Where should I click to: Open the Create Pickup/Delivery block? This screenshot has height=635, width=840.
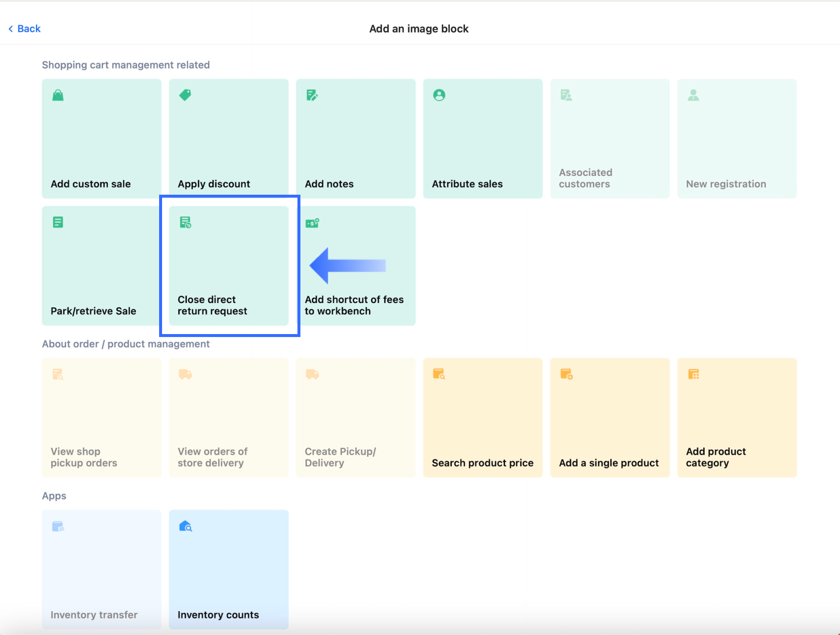click(x=356, y=418)
